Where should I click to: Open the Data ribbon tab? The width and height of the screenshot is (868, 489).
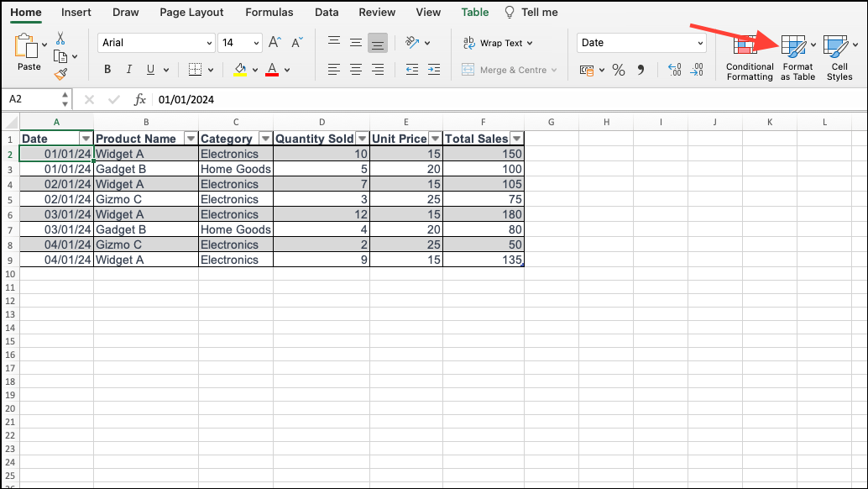[326, 12]
